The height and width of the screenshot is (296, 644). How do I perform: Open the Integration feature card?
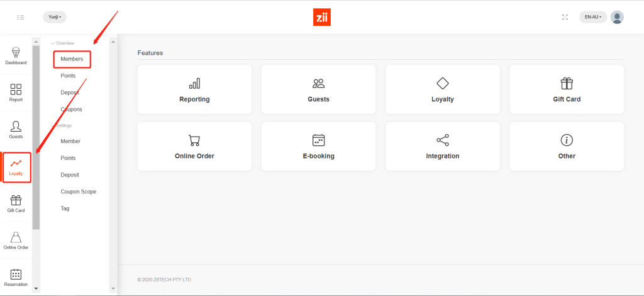(x=442, y=146)
